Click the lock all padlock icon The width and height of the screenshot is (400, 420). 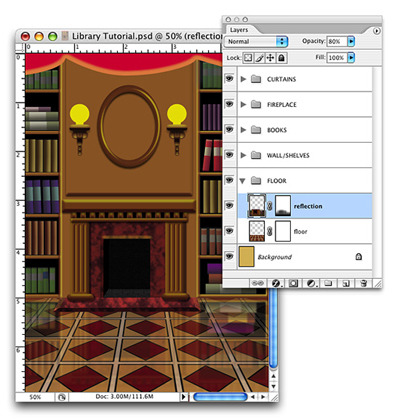[x=282, y=58]
